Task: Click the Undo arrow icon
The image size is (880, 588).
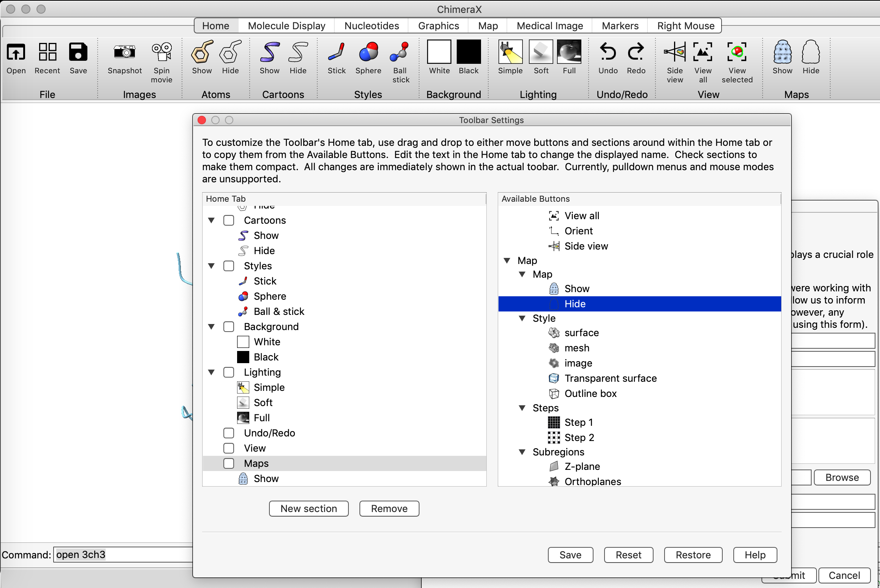Action: (608, 52)
